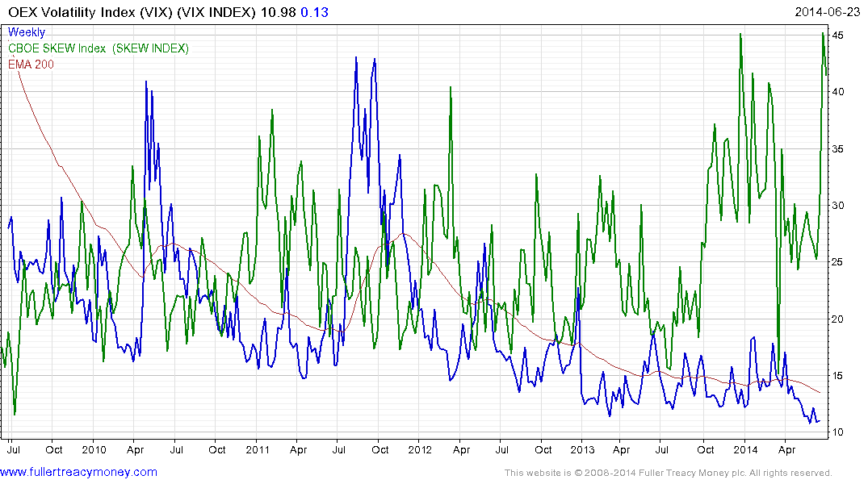This screenshot has height=484, width=868.
Task: Open the www.fullertreacymoney.com link
Action: (x=78, y=472)
